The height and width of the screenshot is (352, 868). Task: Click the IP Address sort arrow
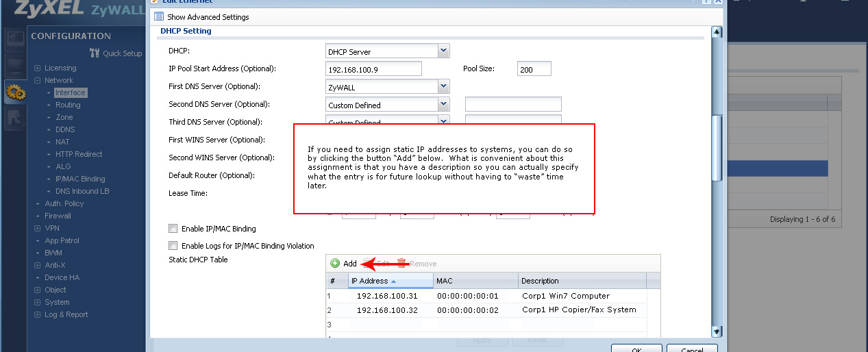(x=393, y=281)
